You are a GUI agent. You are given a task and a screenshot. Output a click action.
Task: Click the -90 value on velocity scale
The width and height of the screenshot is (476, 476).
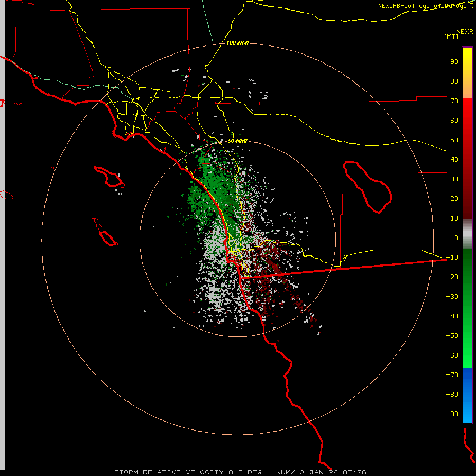tap(452, 414)
